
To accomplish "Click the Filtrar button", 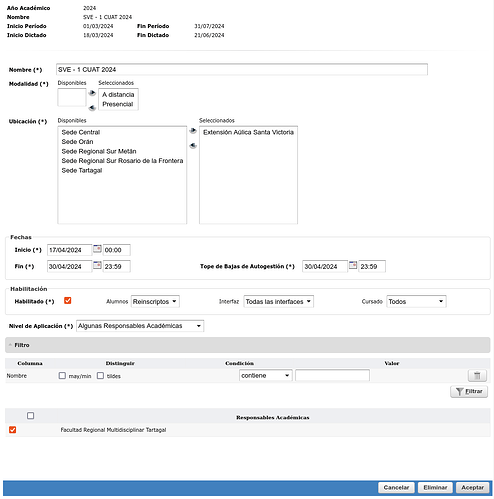I will coord(469,391).
